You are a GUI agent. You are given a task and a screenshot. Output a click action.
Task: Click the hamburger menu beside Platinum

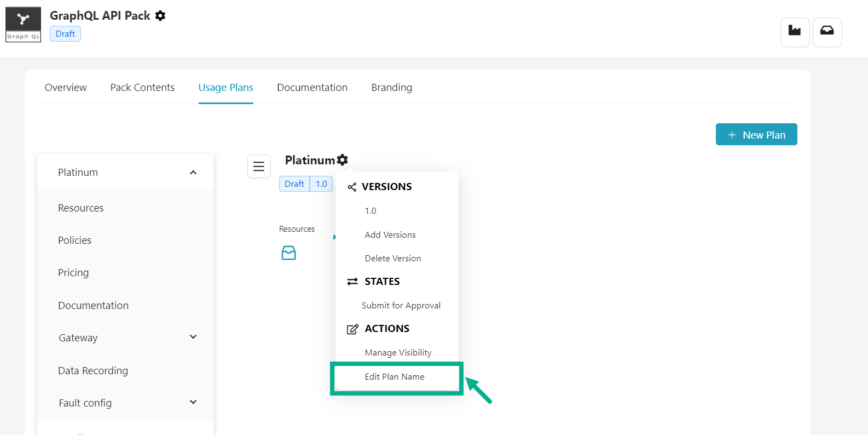pos(259,167)
